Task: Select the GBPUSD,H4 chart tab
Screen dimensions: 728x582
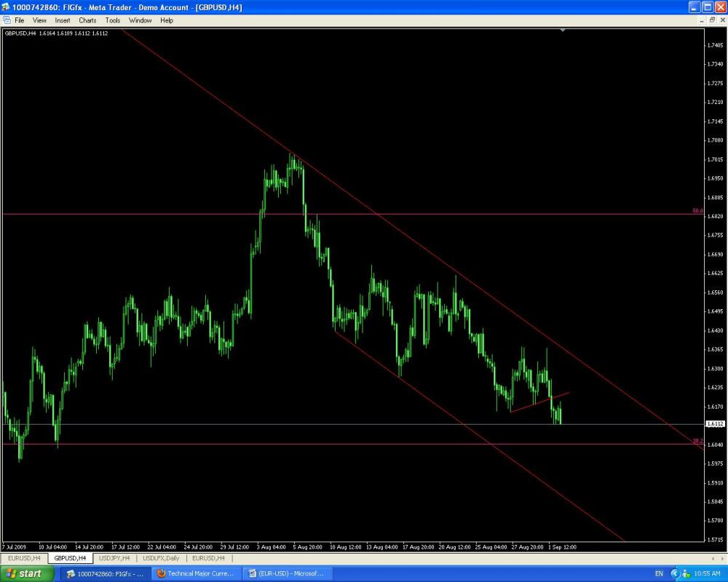Action: click(x=70, y=558)
